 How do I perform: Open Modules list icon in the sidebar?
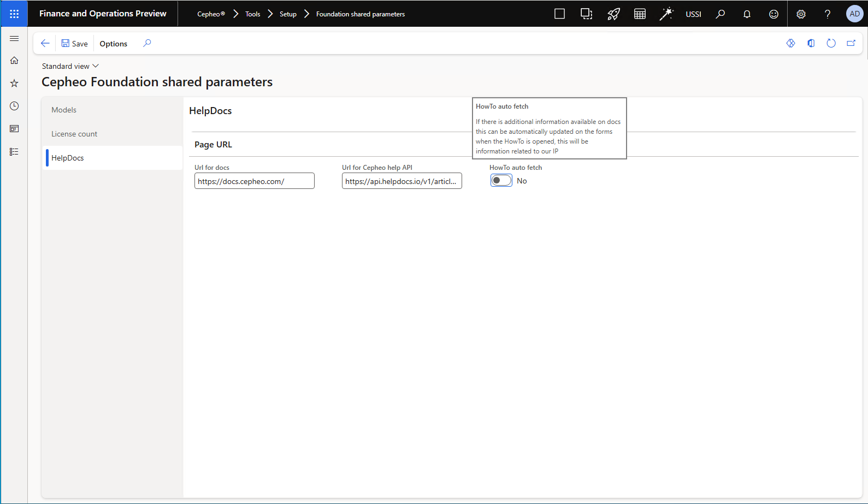[x=14, y=152]
